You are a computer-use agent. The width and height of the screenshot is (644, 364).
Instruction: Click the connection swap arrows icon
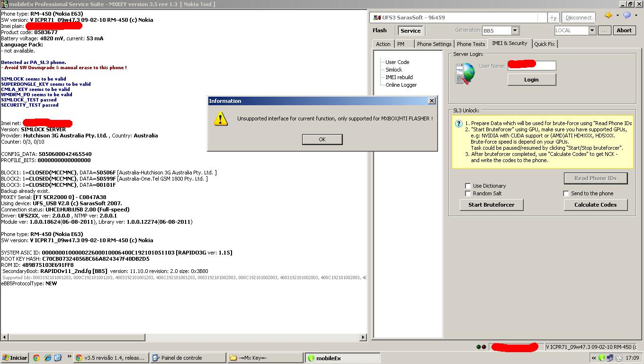pos(553,18)
